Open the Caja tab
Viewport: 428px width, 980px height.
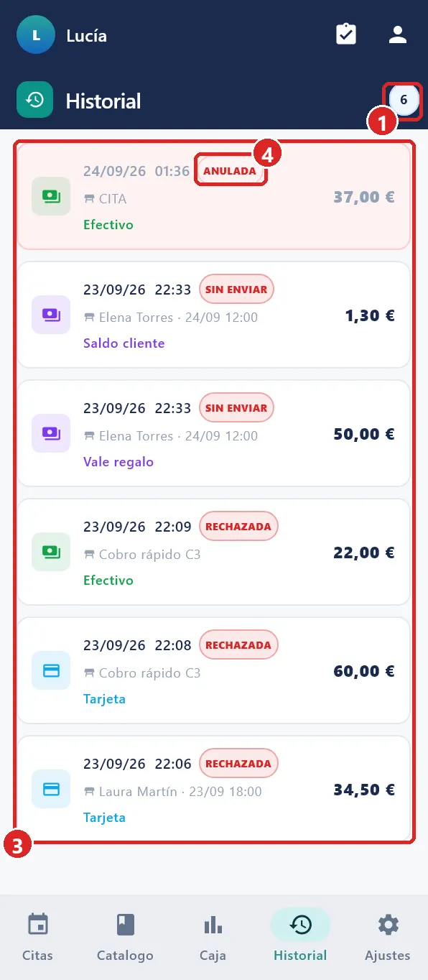click(x=213, y=937)
